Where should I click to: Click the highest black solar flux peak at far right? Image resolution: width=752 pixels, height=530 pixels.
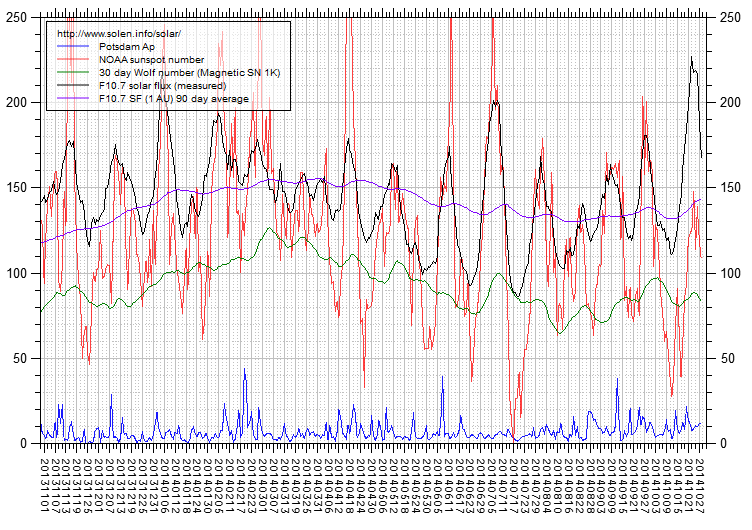tap(691, 58)
